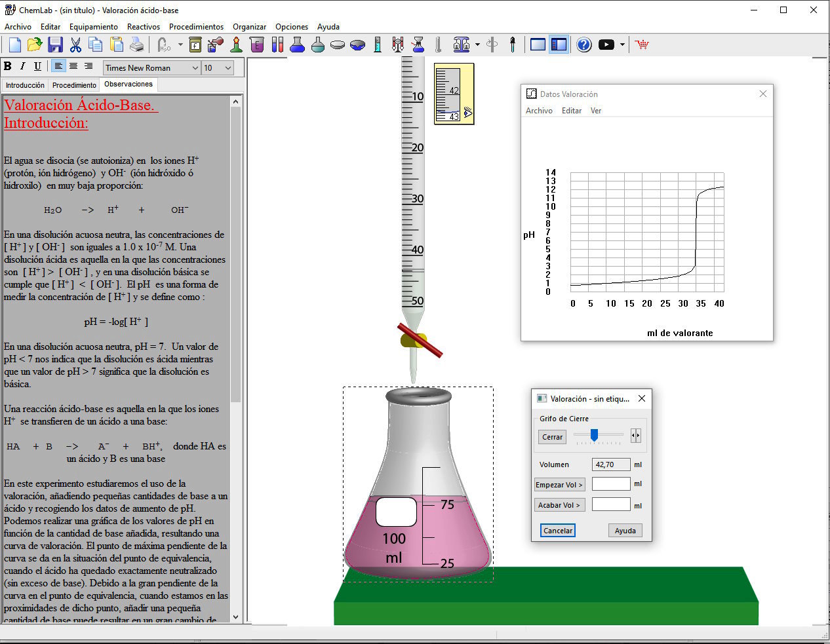This screenshot has height=644, width=830.
Task: Switch to the Procedimiento tab
Action: 74,85
